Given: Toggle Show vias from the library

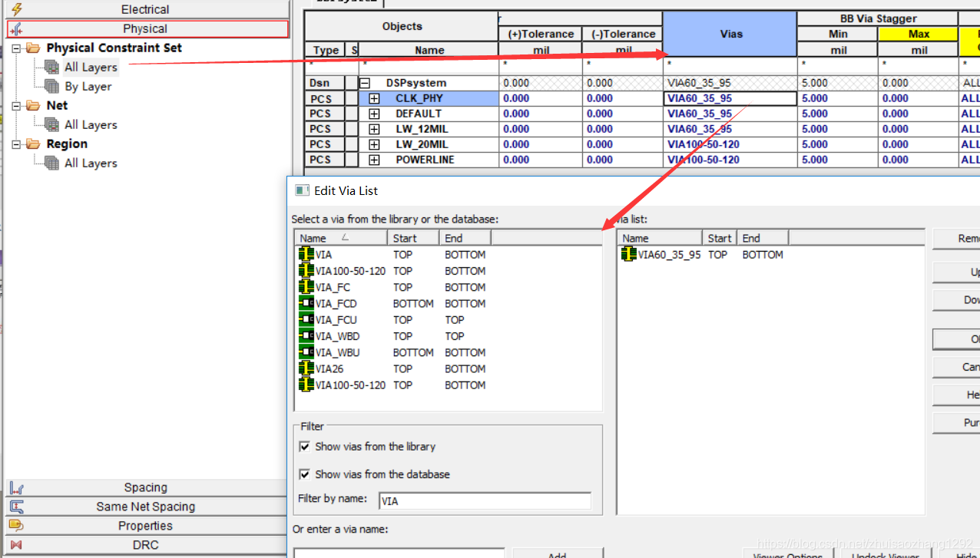Looking at the screenshot, I should 305,446.
